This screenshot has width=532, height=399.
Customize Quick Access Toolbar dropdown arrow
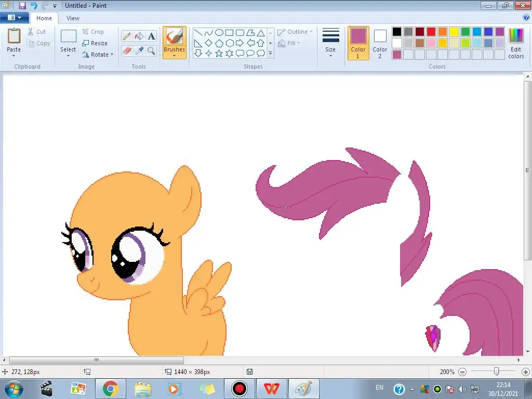[x=55, y=6]
